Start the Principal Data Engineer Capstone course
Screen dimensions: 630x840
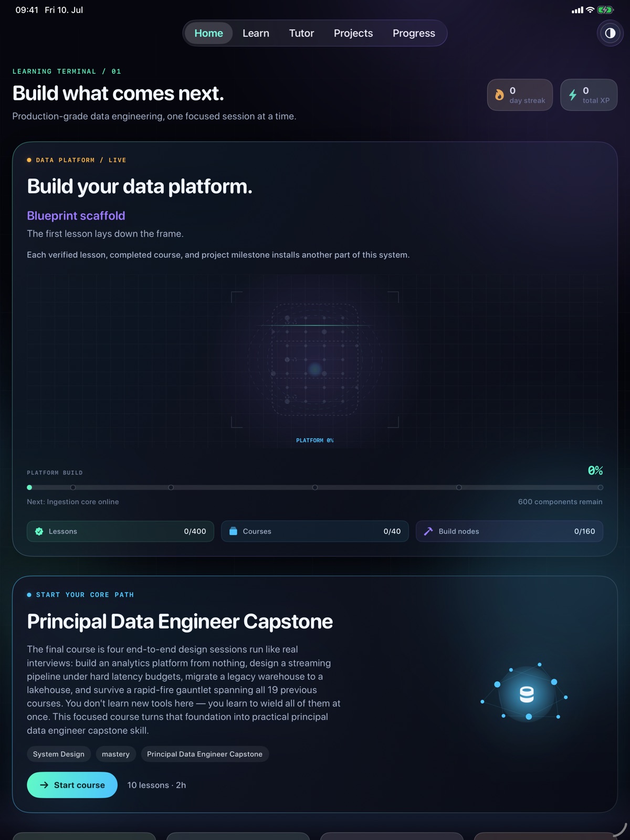click(72, 785)
